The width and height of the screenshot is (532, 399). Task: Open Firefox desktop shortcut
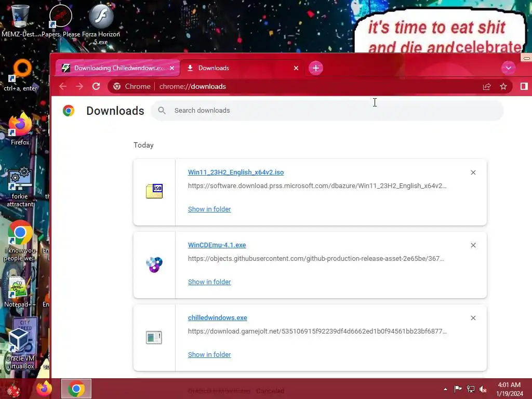click(x=20, y=129)
